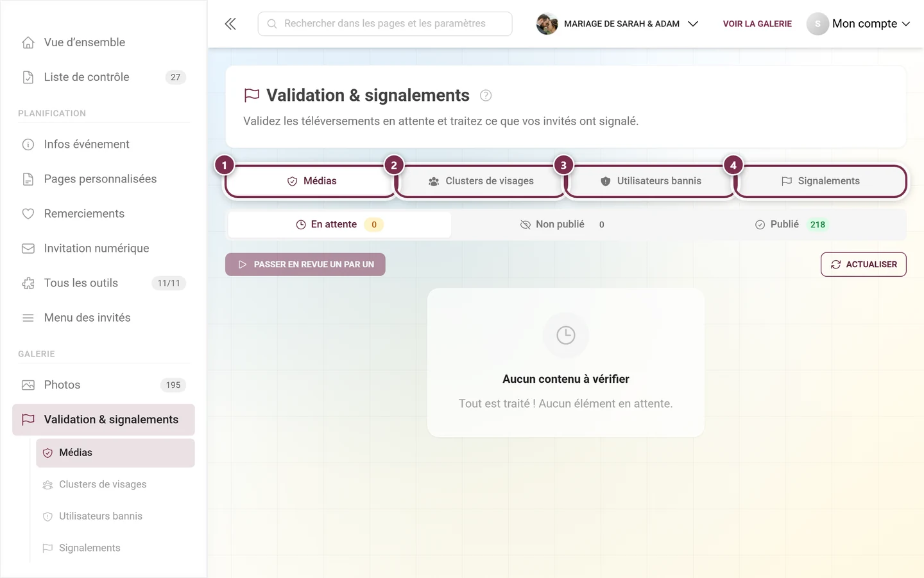Viewport: 924px width, 578px height.
Task: Click the home icon next to Vue d'ensemble
Action: [x=28, y=42]
